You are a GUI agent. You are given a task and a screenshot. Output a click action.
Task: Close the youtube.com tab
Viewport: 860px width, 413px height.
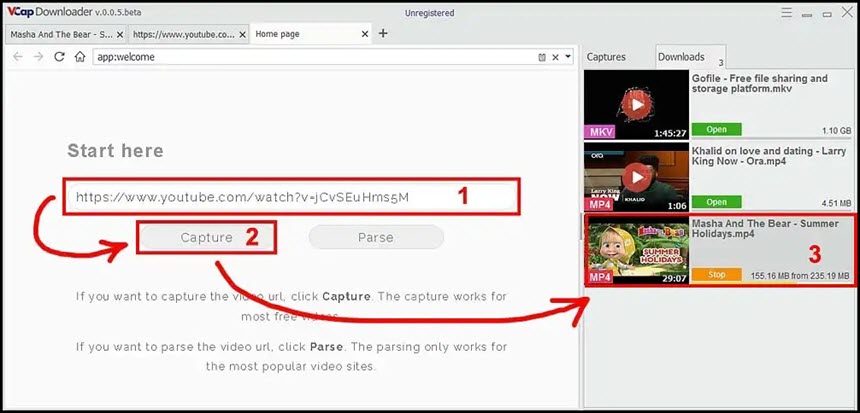242,34
